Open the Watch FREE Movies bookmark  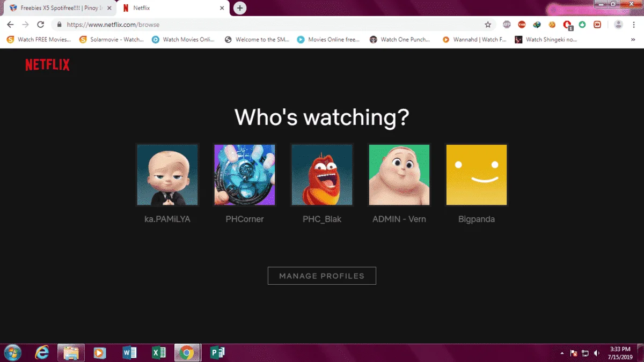(39, 40)
